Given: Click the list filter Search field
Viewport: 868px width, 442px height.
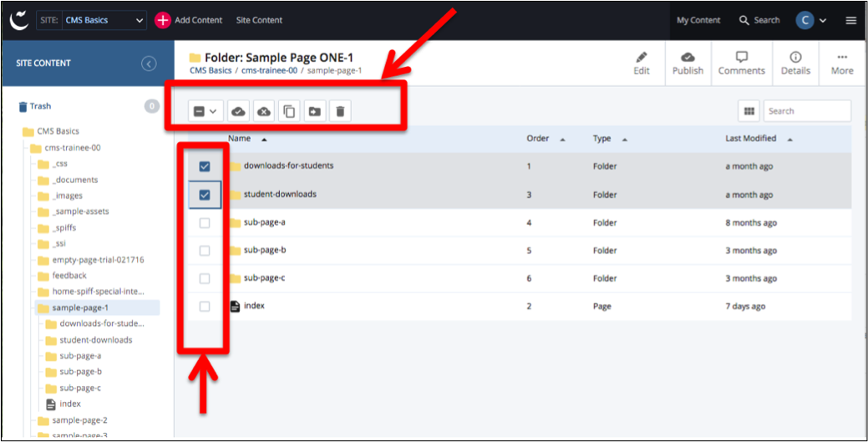Looking at the screenshot, I should point(806,111).
